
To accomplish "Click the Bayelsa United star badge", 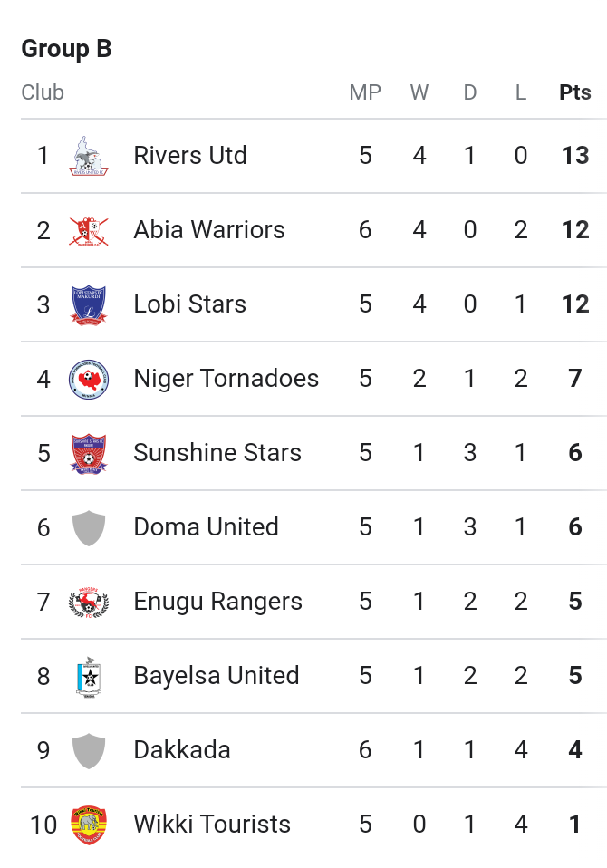I will (x=89, y=677).
